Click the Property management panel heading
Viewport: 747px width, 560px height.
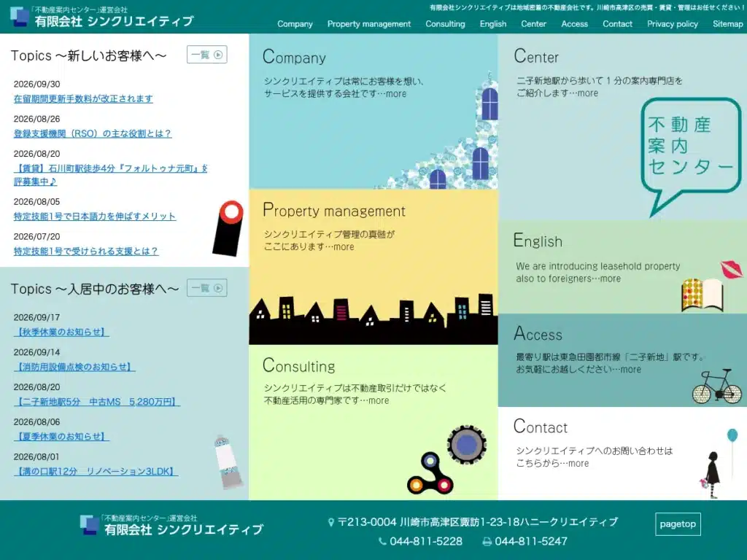coord(334,210)
